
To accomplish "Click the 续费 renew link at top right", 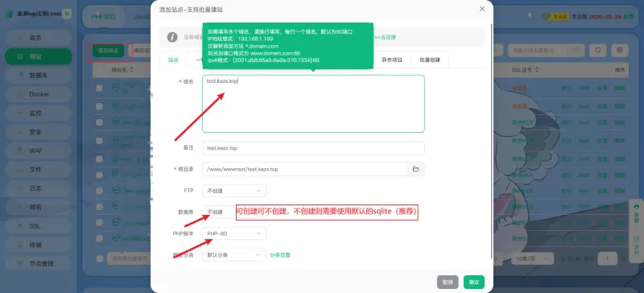I will (629, 17).
